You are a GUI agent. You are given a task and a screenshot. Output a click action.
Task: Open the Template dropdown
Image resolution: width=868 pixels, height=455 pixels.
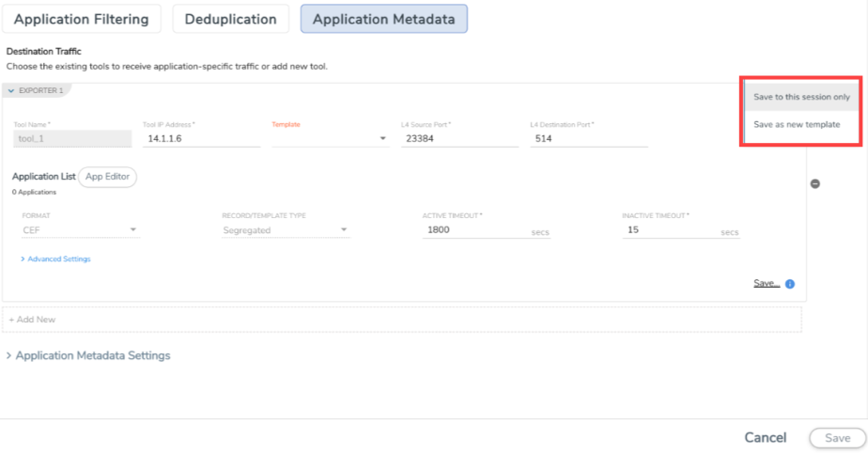330,138
